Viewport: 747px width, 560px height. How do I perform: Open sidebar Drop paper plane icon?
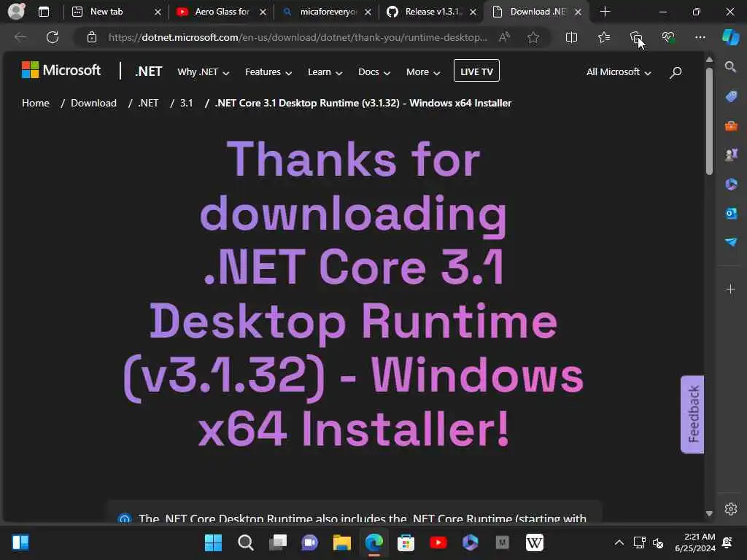click(731, 242)
